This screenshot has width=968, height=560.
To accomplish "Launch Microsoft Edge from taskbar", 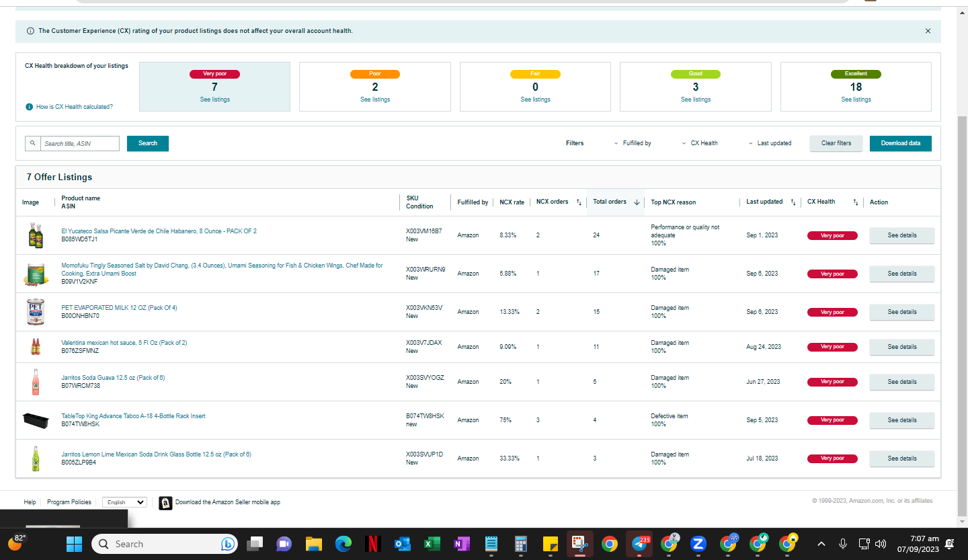I will coord(344,544).
